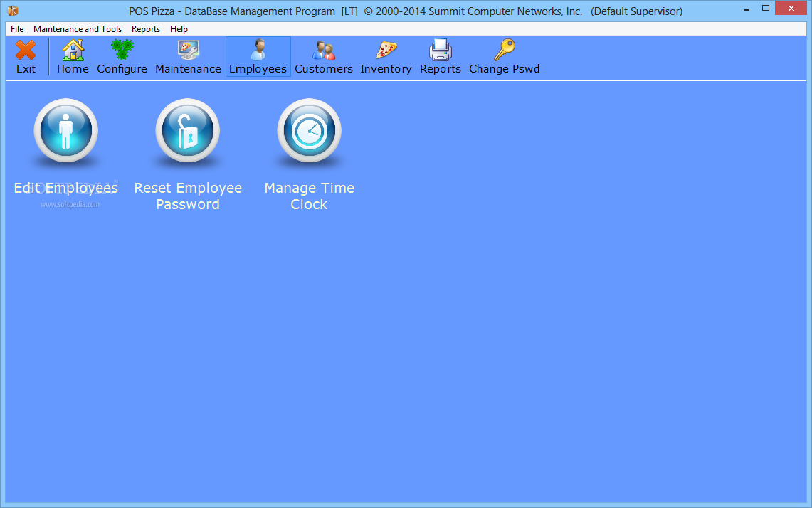Open the File menu
Screen dimensions: 812x508
(x=17, y=29)
